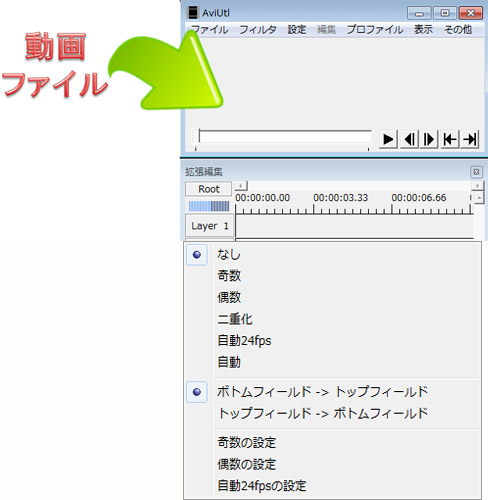Open the フィルタ menu

click(x=258, y=30)
